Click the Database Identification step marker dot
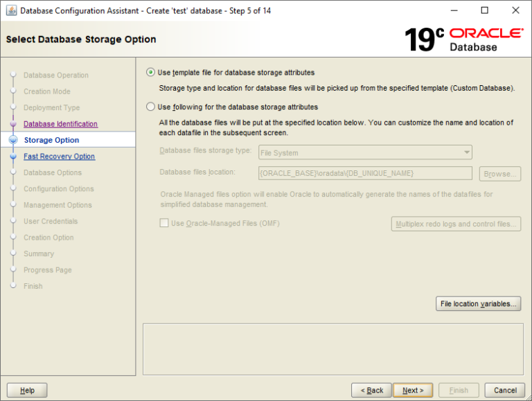The image size is (532, 401). coord(13,124)
